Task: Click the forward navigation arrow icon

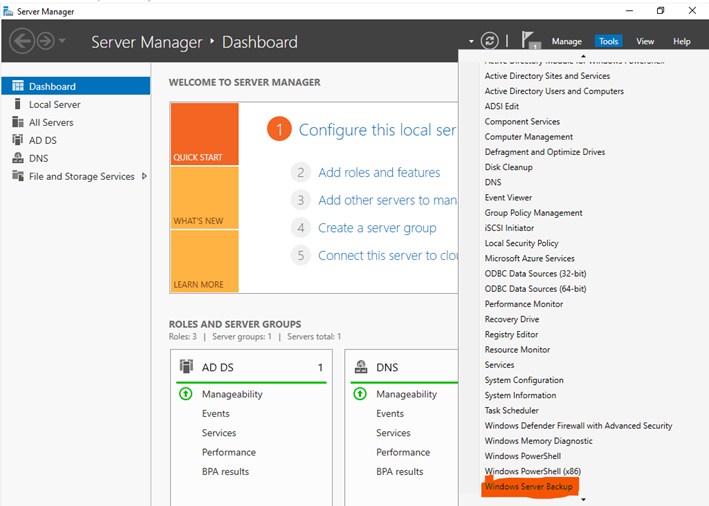Action: pos(46,41)
